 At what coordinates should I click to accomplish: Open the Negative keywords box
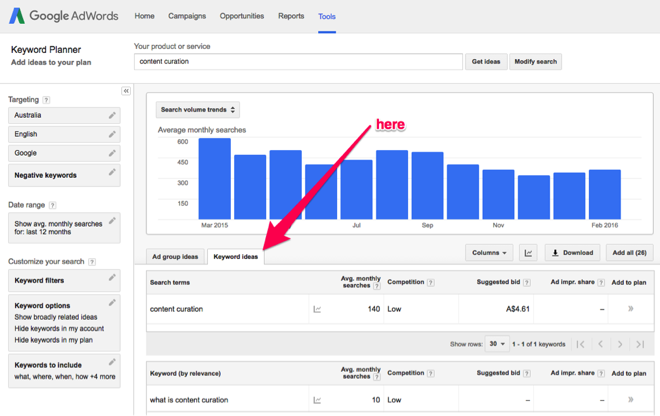click(64, 175)
